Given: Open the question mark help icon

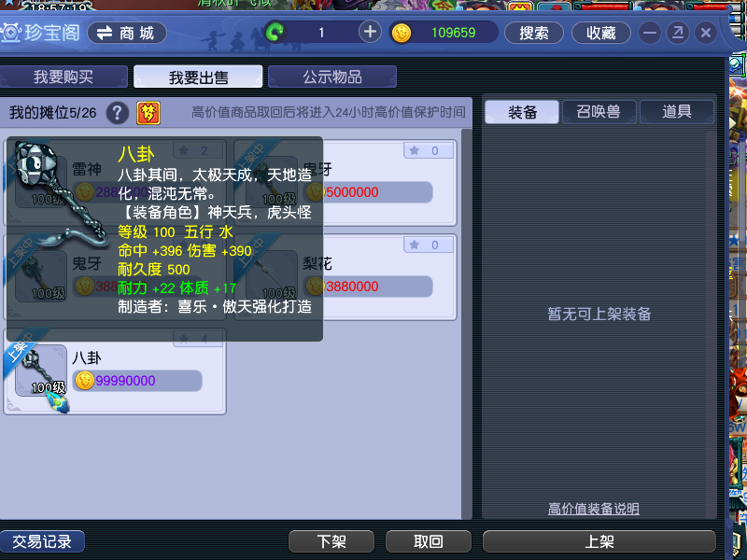Looking at the screenshot, I should click(117, 113).
